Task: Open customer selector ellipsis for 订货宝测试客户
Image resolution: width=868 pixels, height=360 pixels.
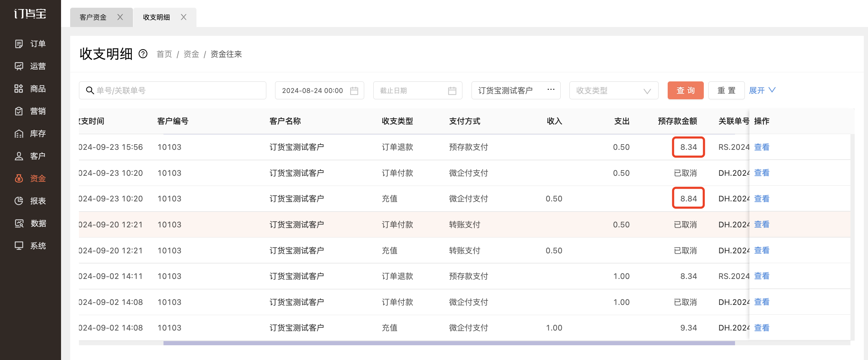Action: [551, 89]
